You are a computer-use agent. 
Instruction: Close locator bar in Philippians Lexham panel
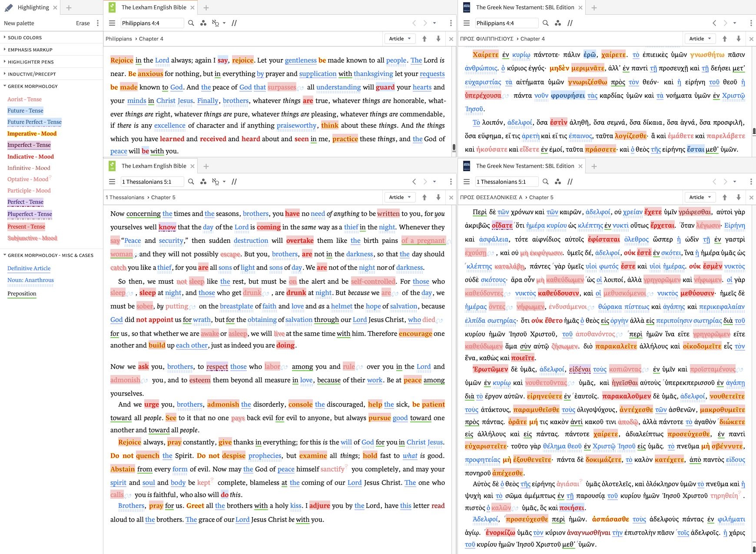click(x=451, y=39)
